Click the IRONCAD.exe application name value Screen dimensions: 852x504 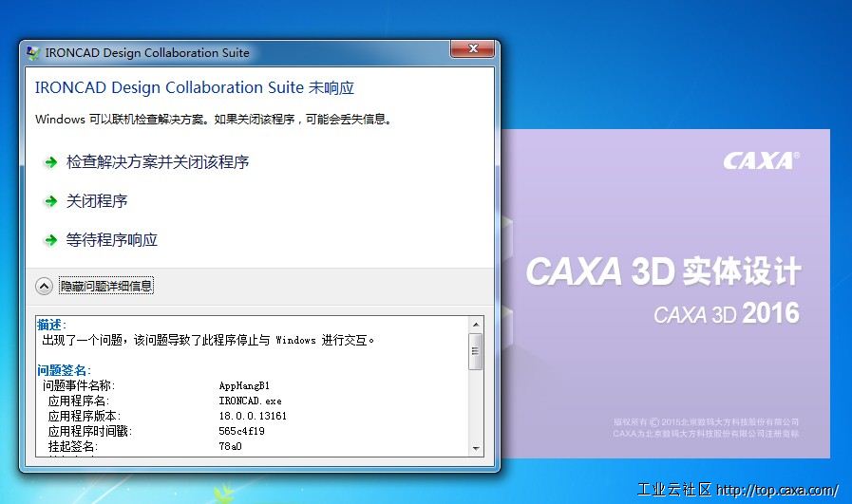click(250, 401)
